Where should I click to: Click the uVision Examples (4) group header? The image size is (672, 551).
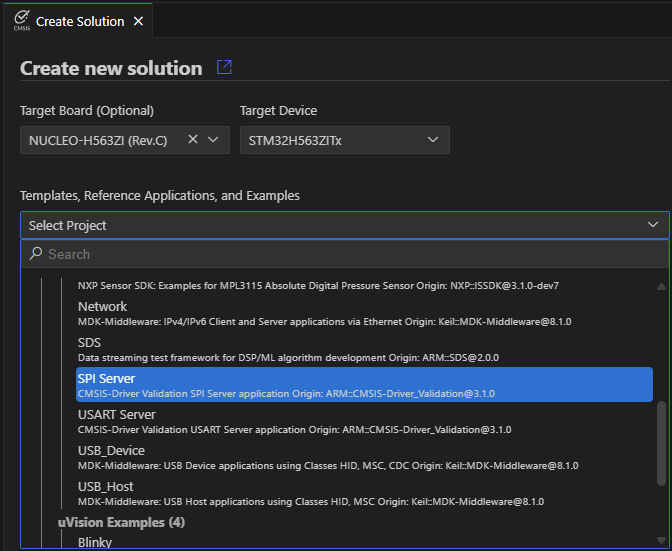121,522
